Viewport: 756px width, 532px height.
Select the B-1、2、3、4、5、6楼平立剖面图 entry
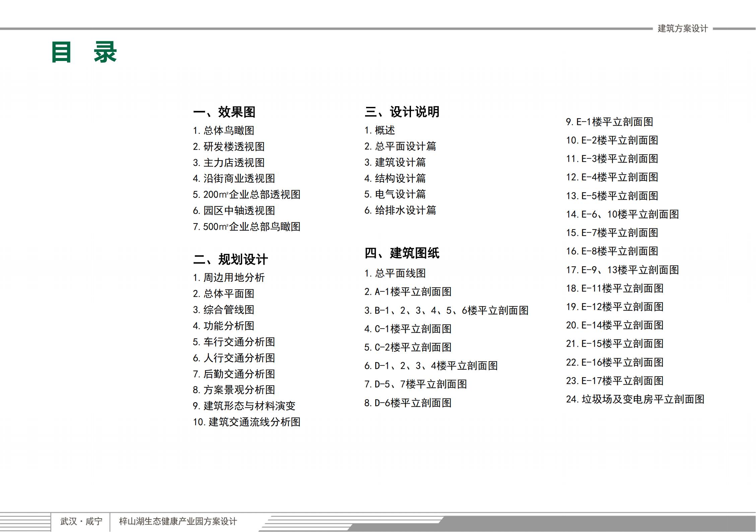pyautogui.click(x=446, y=311)
